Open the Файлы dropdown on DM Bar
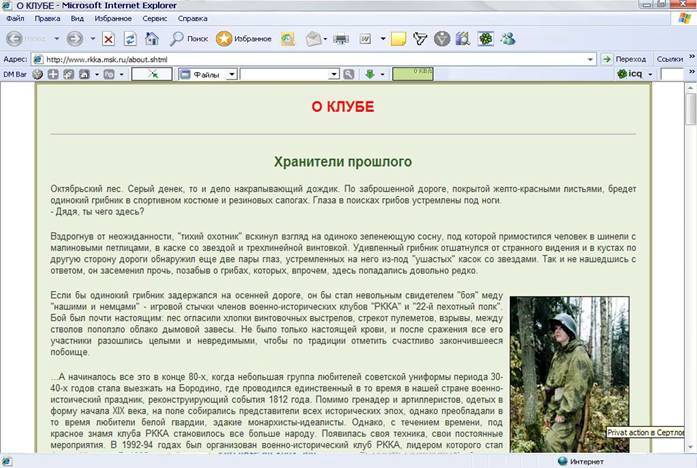The width and height of the screenshot is (697, 468). [232, 74]
